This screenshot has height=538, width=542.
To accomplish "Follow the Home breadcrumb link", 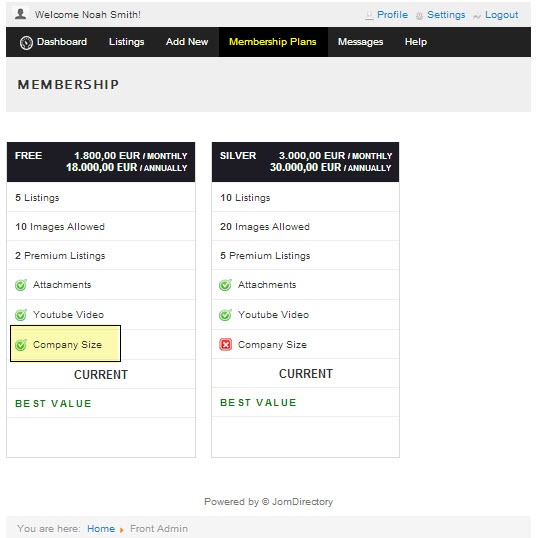I will coord(101,529).
